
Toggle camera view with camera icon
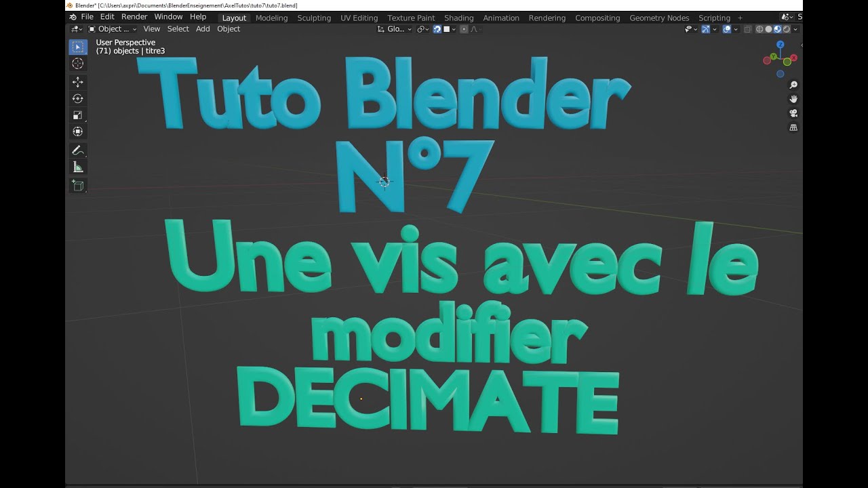(793, 113)
